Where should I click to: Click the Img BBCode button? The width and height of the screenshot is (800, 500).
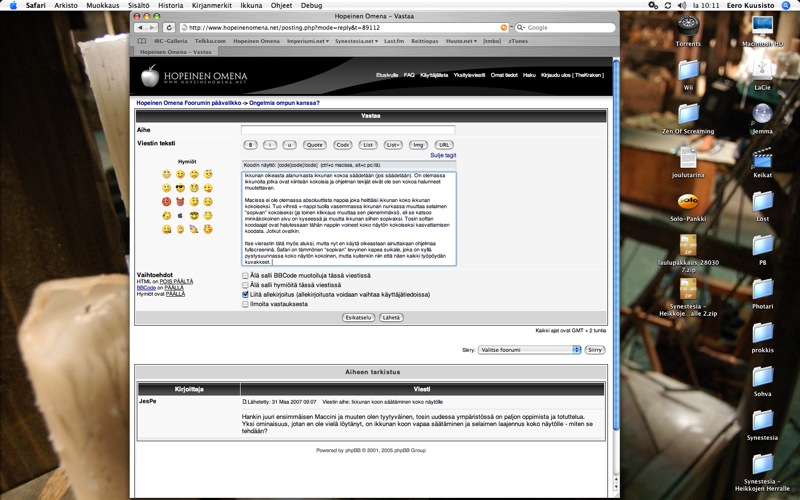click(418, 145)
